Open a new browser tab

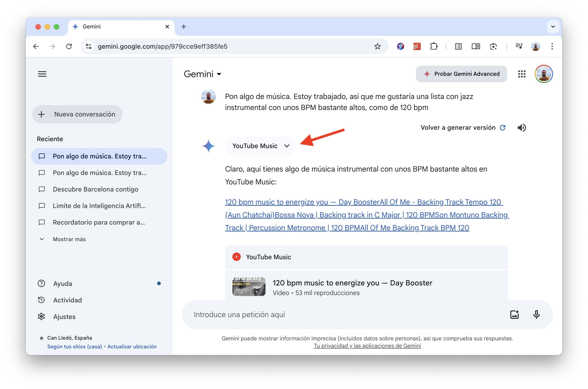coord(184,27)
